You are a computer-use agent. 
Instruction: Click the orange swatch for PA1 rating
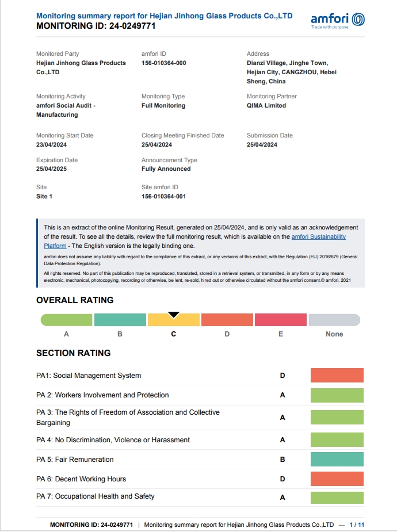(337, 376)
